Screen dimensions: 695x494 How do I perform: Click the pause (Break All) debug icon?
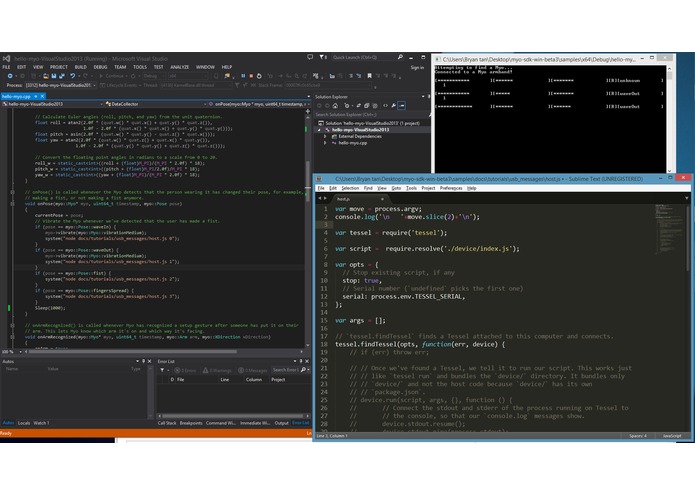243,76
